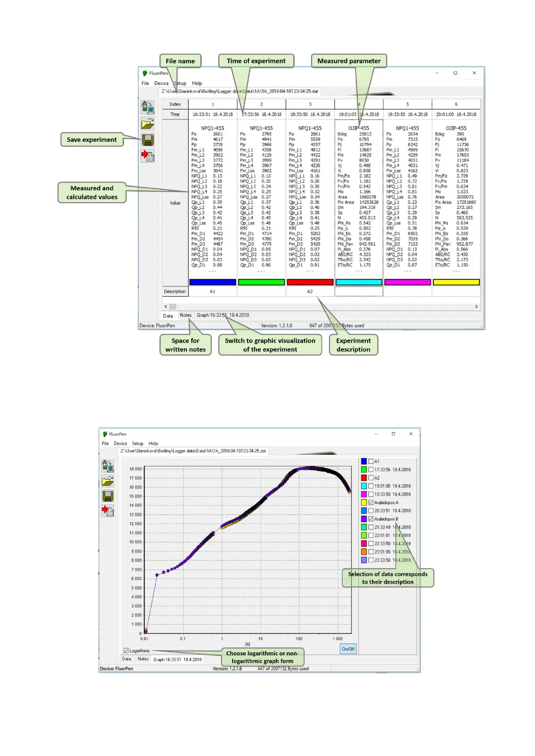
Task: Click download-from-device icon in upper data window
Action: (x=148, y=107)
